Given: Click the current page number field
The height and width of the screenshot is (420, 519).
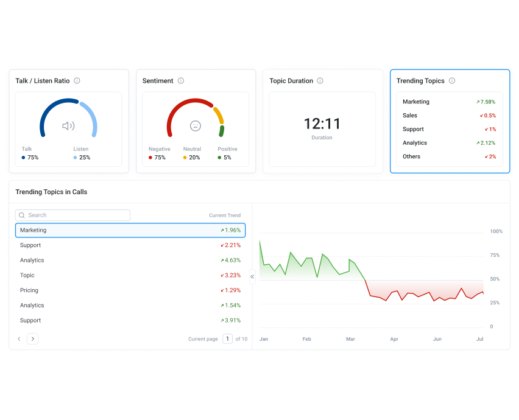Looking at the screenshot, I should 227,339.
